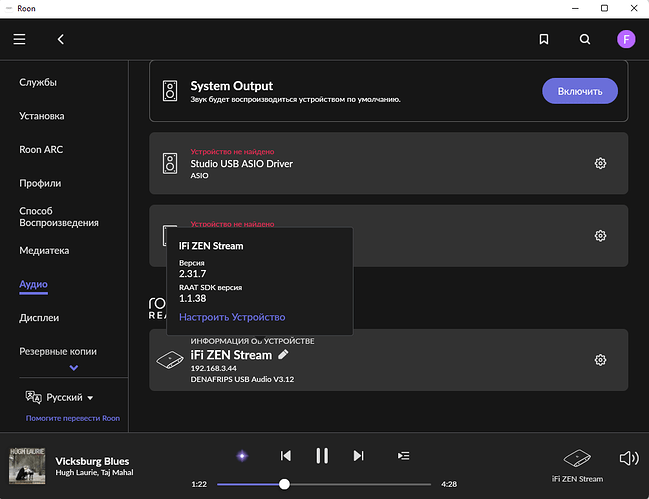Toggle Roon Radio star icon

click(242, 456)
